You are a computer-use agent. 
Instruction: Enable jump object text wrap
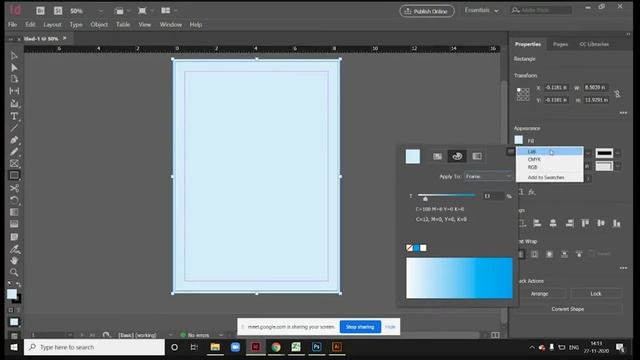[x=564, y=254]
